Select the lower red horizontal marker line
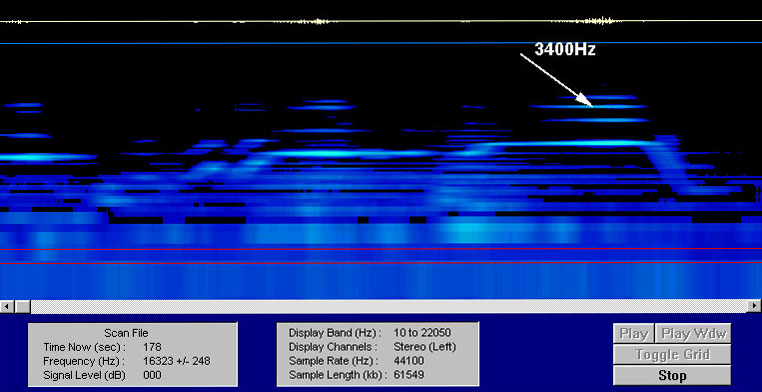 click(381, 263)
